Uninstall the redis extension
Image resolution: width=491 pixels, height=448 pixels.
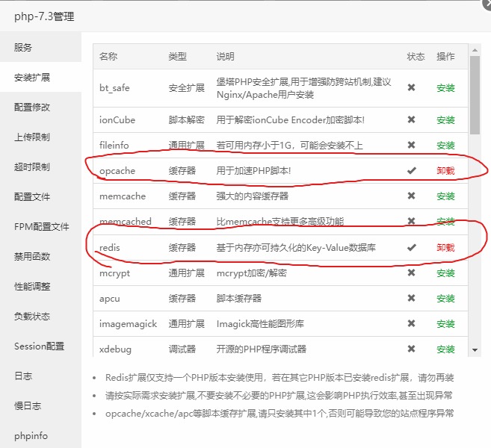click(445, 248)
